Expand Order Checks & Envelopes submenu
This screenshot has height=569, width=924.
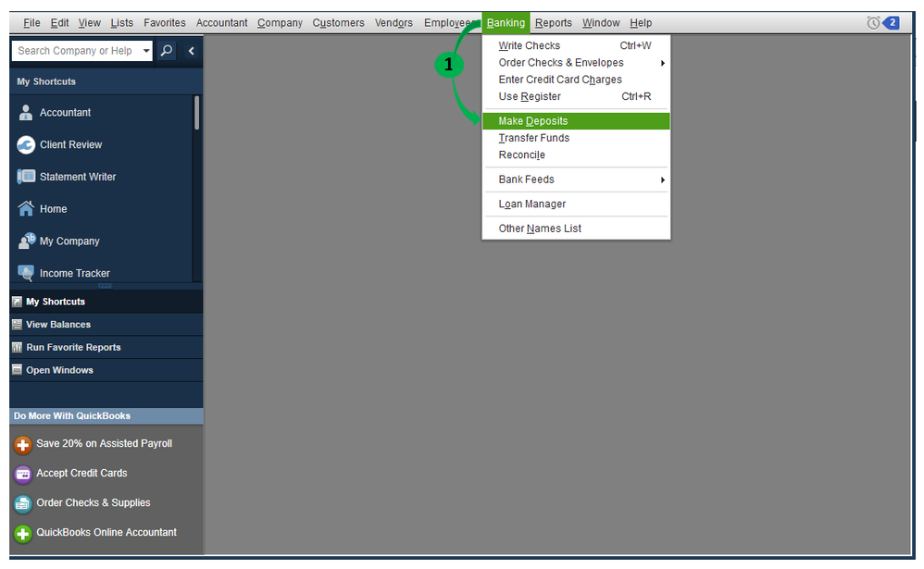click(662, 63)
